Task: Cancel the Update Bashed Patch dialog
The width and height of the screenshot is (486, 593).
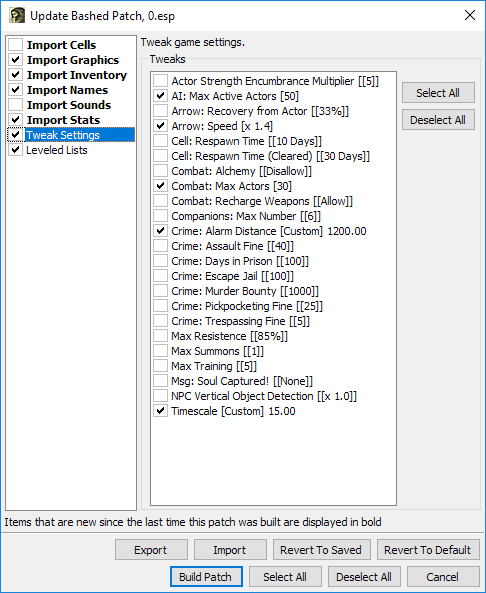Action: 443,577
